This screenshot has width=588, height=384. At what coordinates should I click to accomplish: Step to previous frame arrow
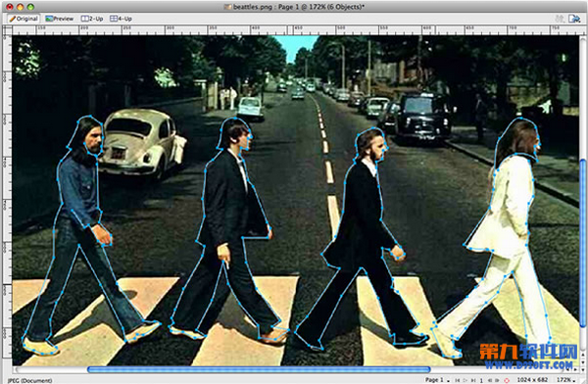click(490, 380)
